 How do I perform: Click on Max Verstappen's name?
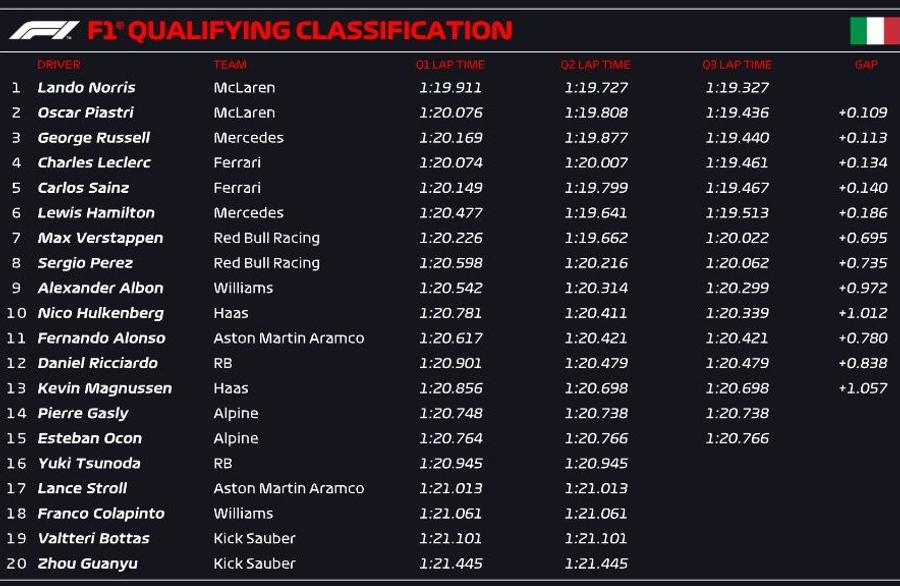click(100, 238)
